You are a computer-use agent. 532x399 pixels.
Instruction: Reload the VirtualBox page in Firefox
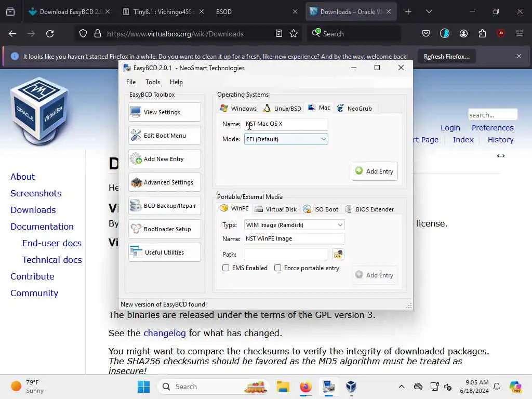tap(50, 34)
